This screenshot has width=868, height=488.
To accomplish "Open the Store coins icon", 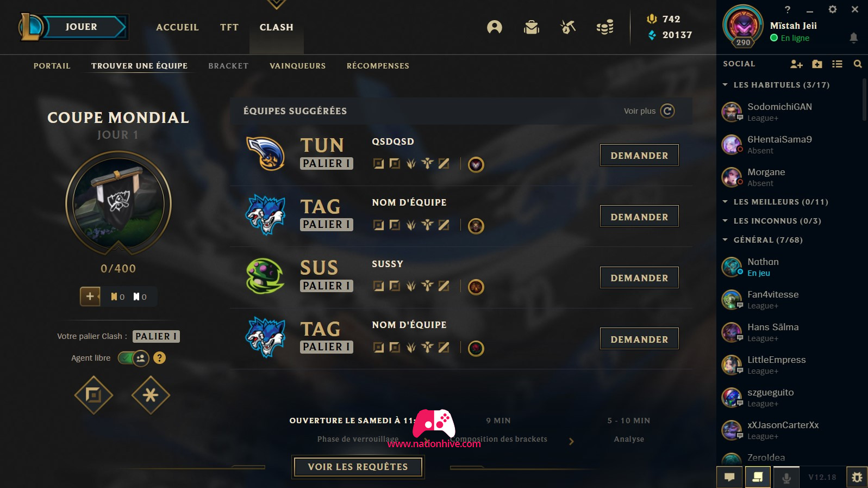I will click(605, 27).
